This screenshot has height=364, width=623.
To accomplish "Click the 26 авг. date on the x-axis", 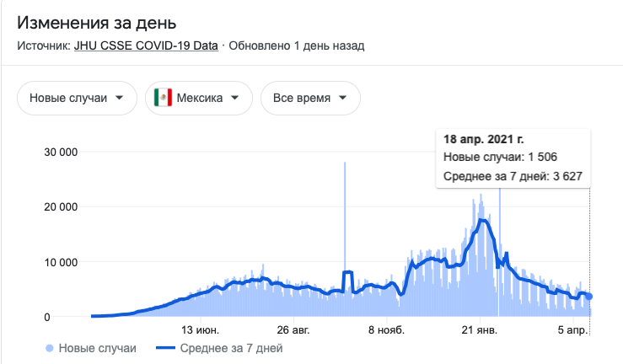I will pos(294,330).
